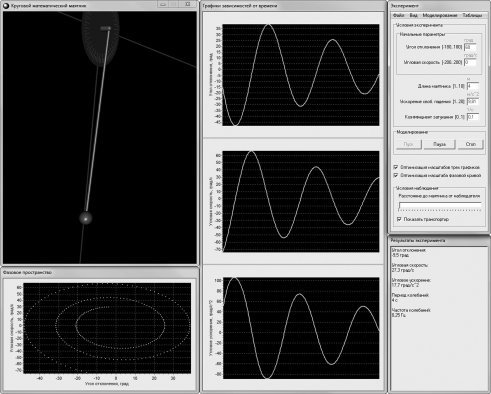Toggle optimization of three graphs scale checkbox
Screen dimensions: 491x394
click(x=396, y=167)
